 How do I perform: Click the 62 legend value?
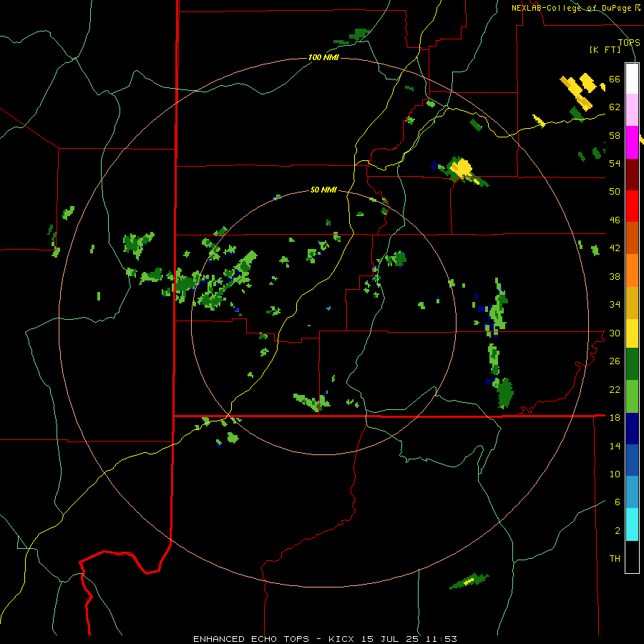pyautogui.click(x=615, y=107)
